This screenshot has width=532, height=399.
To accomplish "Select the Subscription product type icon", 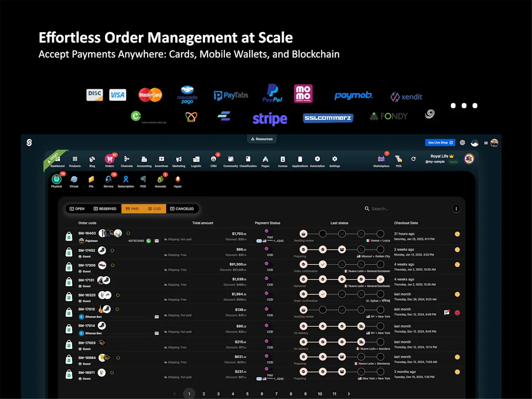I will click(x=126, y=180).
